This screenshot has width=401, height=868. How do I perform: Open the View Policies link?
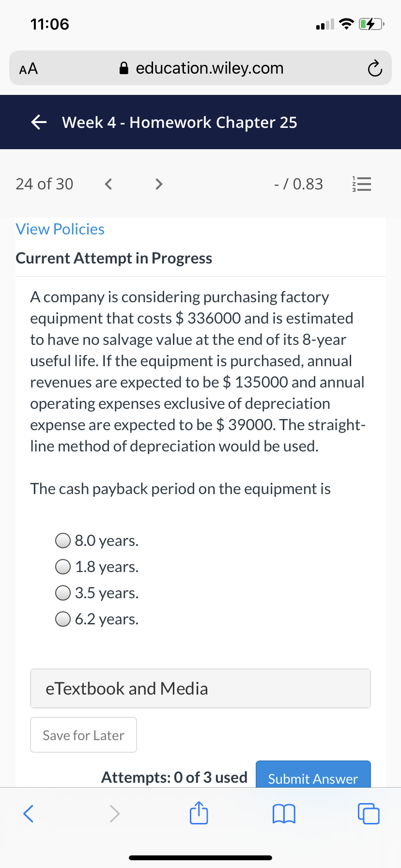point(60,229)
